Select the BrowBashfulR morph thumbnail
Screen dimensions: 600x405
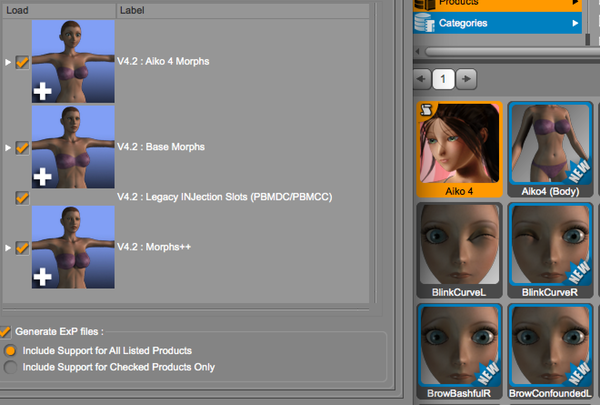click(x=459, y=351)
